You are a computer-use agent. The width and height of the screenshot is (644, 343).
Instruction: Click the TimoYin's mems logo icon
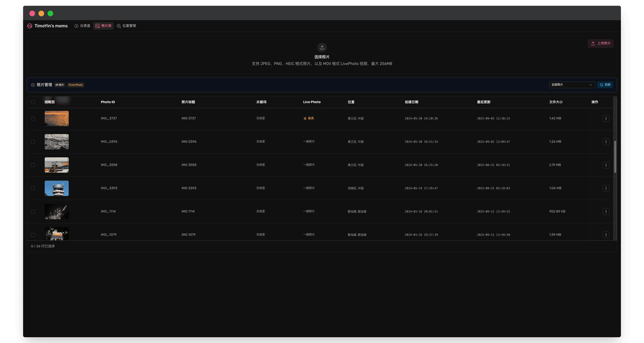pos(30,26)
